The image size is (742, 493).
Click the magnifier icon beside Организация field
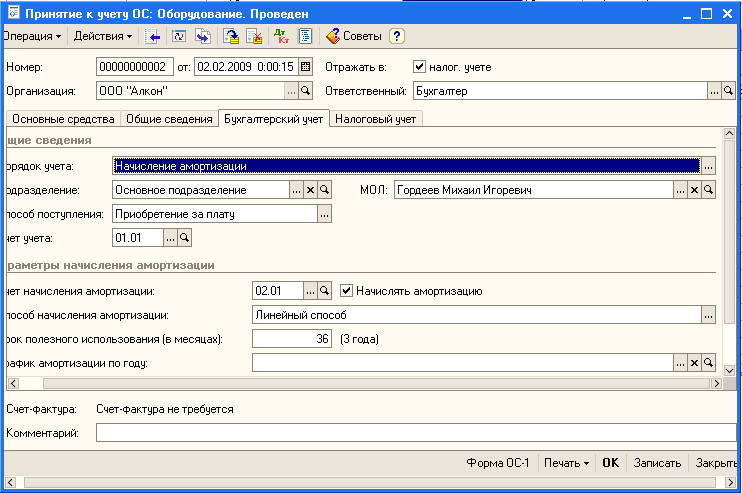(x=306, y=91)
